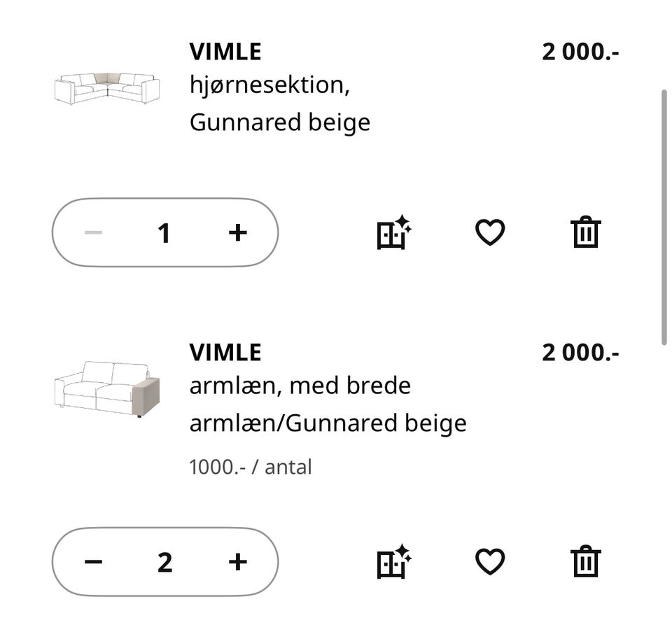Screen dimensions: 672x641
Task: Favorite the VIMLE armlæn using the heart
Action: (490, 561)
